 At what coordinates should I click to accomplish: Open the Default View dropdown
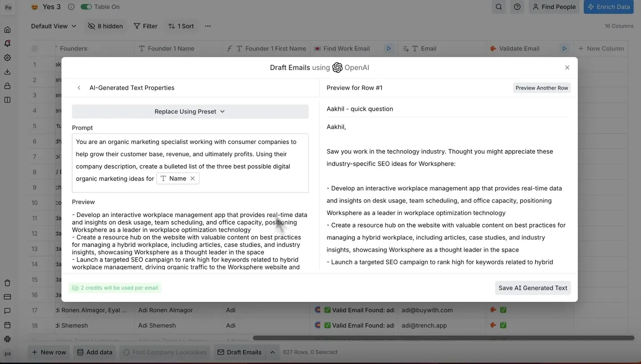tap(53, 26)
